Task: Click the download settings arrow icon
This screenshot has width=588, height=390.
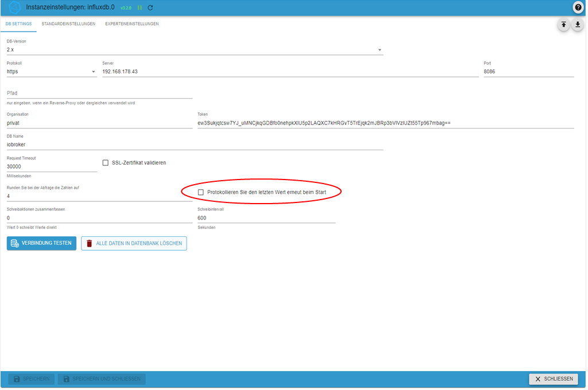Action: pos(578,25)
